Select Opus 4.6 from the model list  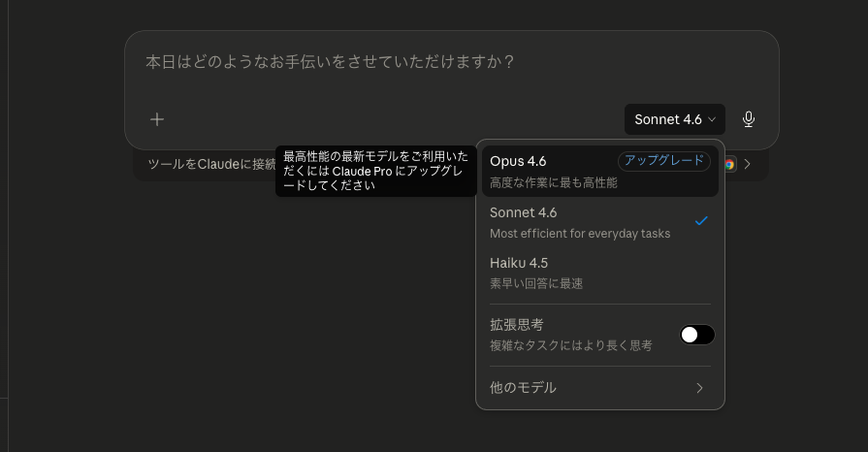519,161
